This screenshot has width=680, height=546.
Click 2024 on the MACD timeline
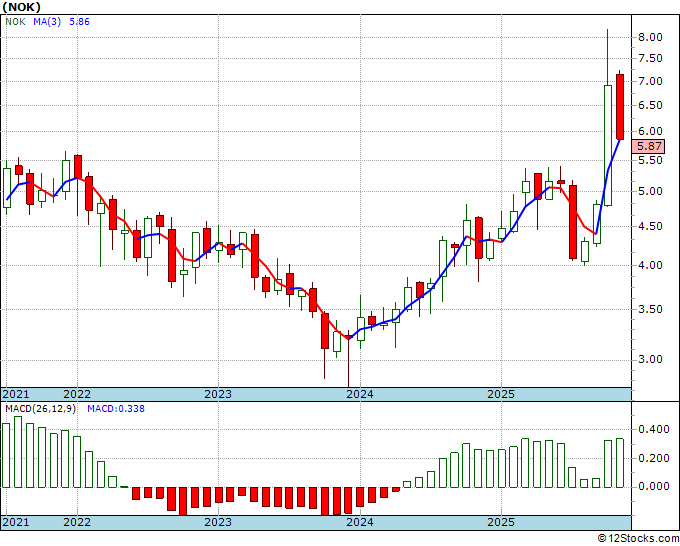(x=360, y=522)
